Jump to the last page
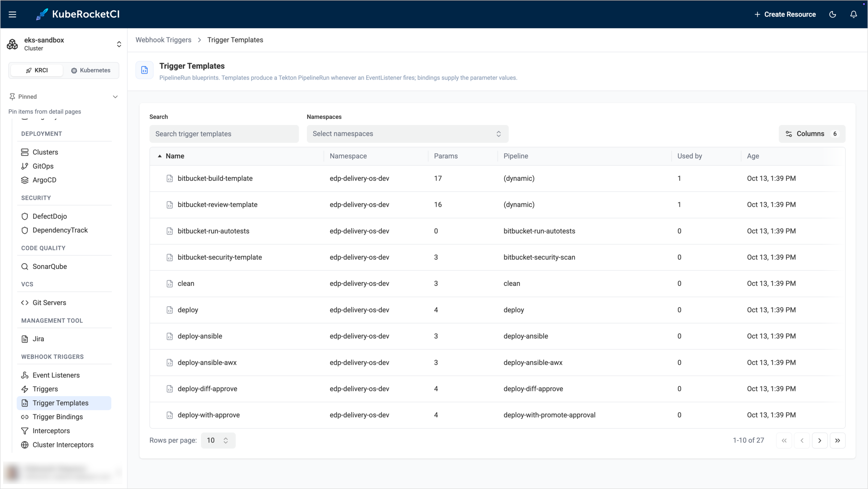Screen dimensions: 868x489 click(x=838, y=440)
